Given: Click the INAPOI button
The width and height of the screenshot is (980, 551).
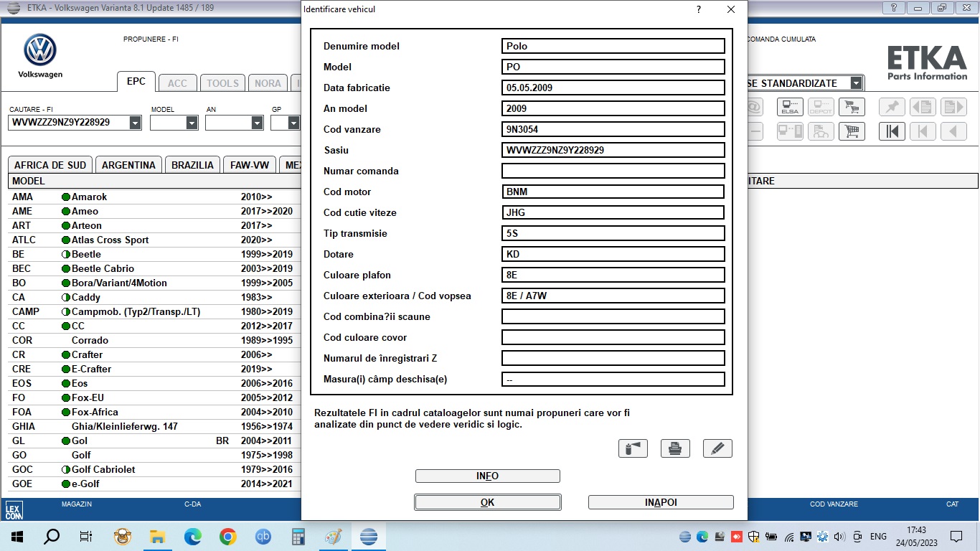Looking at the screenshot, I should (661, 502).
